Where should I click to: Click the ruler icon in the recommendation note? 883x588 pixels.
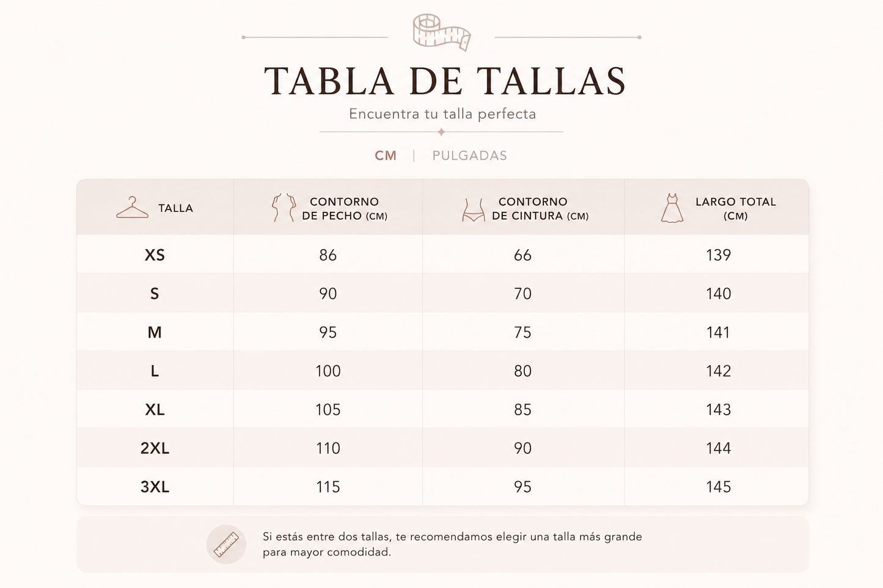(x=226, y=544)
